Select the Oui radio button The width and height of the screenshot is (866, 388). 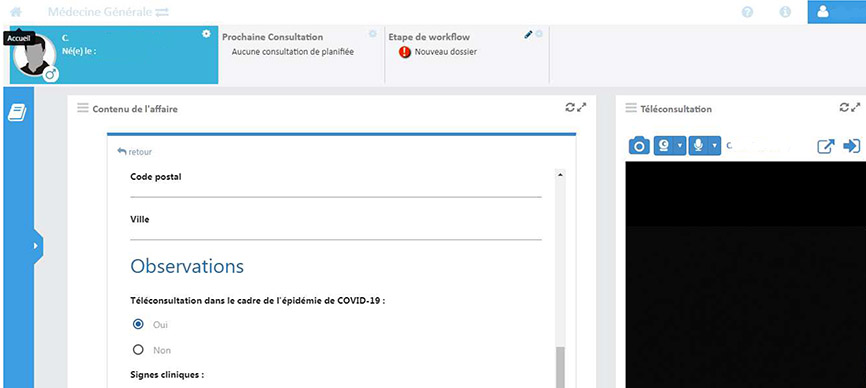[139, 324]
